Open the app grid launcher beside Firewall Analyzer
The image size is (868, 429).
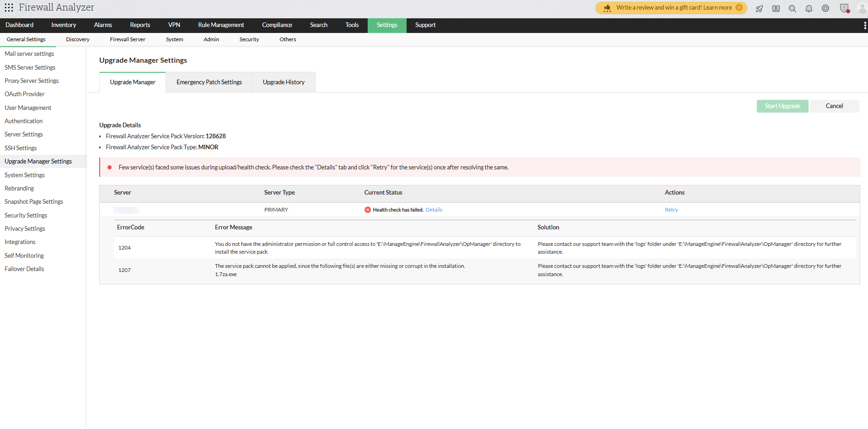pos(9,8)
